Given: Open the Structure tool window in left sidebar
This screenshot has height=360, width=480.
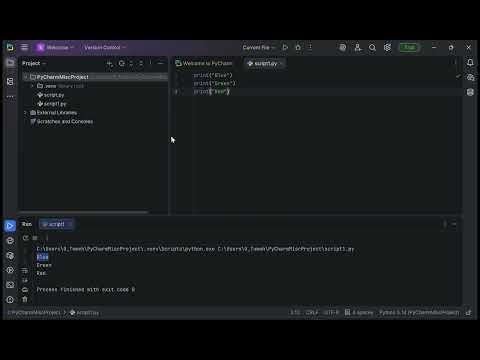Looking at the screenshot, I should [10, 82].
